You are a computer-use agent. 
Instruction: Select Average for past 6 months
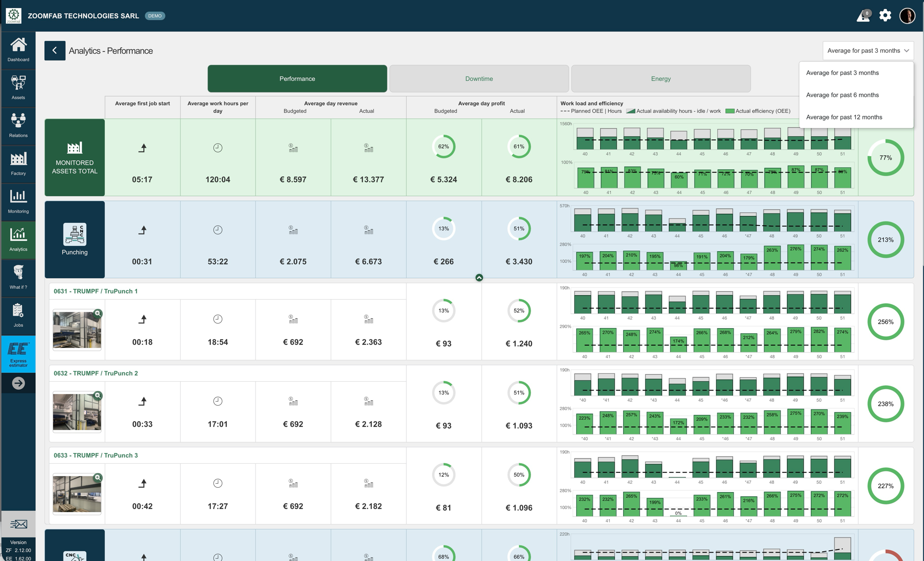coord(842,95)
